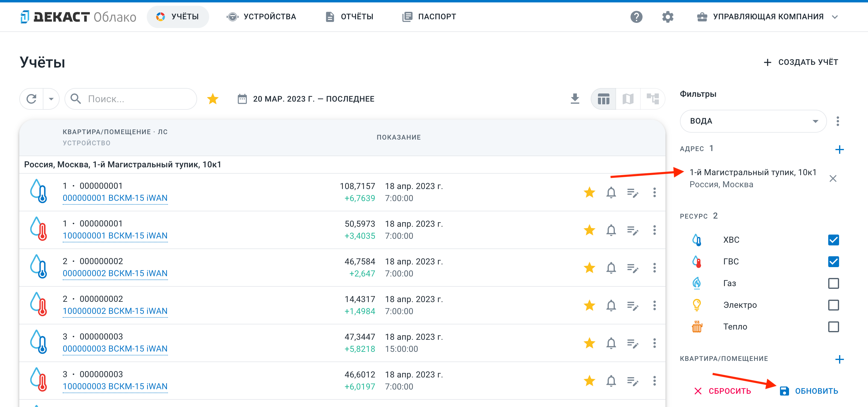Expand the УПРАВЛЯЮЩАЯ КОМПАНИЯ account menu
The width and height of the screenshot is (868, 407).
[x=767, y=17]
